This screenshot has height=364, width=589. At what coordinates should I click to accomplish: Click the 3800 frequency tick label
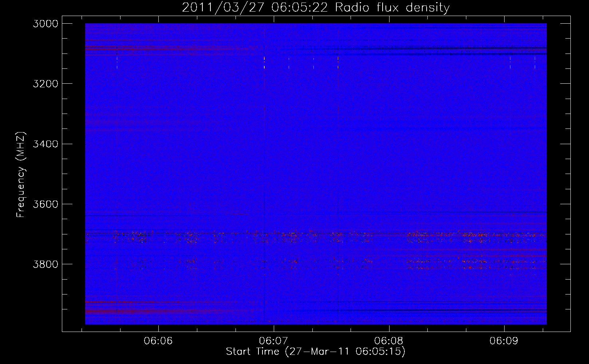pyautogui.click(x=46, y=264)
